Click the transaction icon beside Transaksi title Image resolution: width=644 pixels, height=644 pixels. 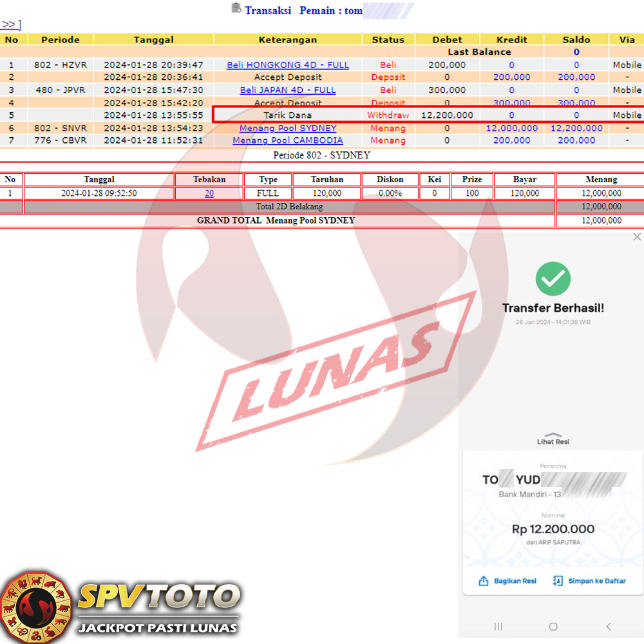[x=236, y=9]
